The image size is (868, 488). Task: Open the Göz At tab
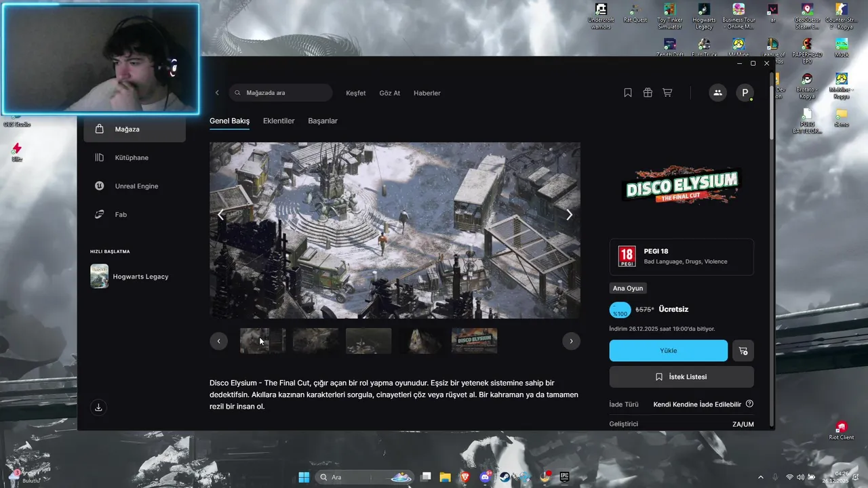(x=389, y=93)
